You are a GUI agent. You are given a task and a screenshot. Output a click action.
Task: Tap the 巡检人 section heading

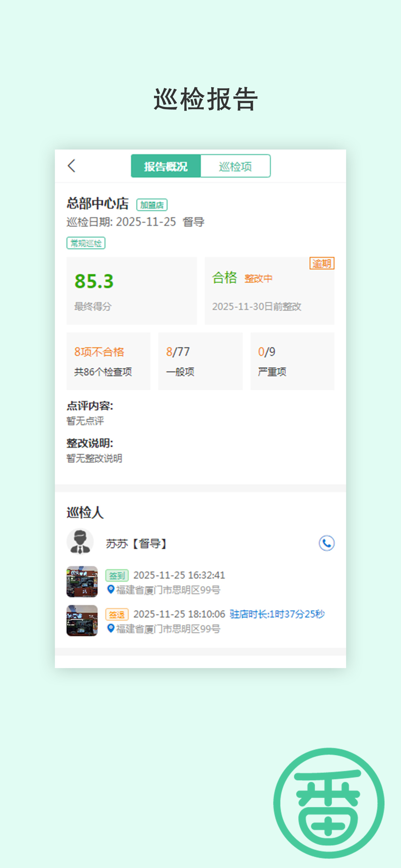(x=85, y=512)
